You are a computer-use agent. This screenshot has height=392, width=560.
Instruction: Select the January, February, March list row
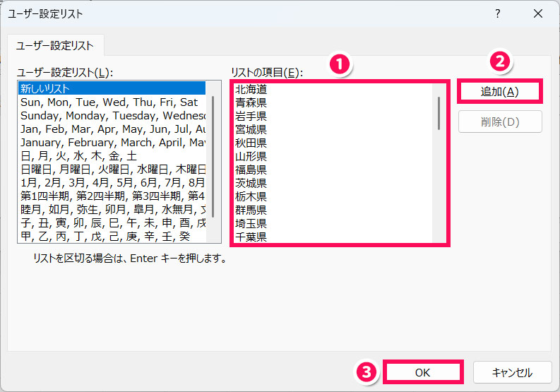click(112, 143)
